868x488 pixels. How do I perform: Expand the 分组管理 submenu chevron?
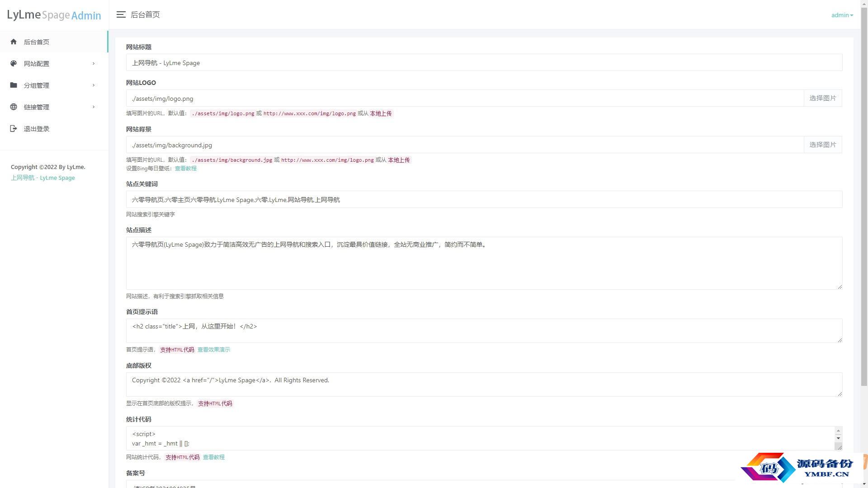(x=94, y=85)
